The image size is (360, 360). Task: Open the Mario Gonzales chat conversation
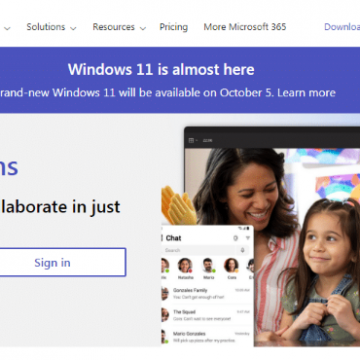coord(207,337)
